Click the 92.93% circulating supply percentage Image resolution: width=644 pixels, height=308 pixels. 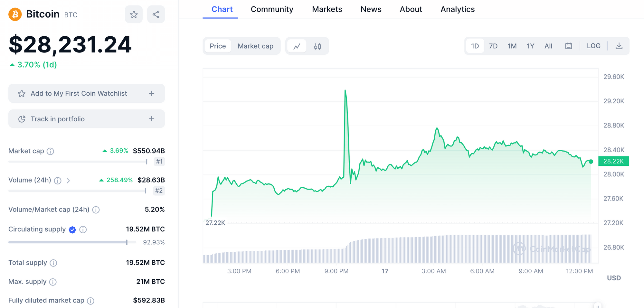tap(154, 242)
